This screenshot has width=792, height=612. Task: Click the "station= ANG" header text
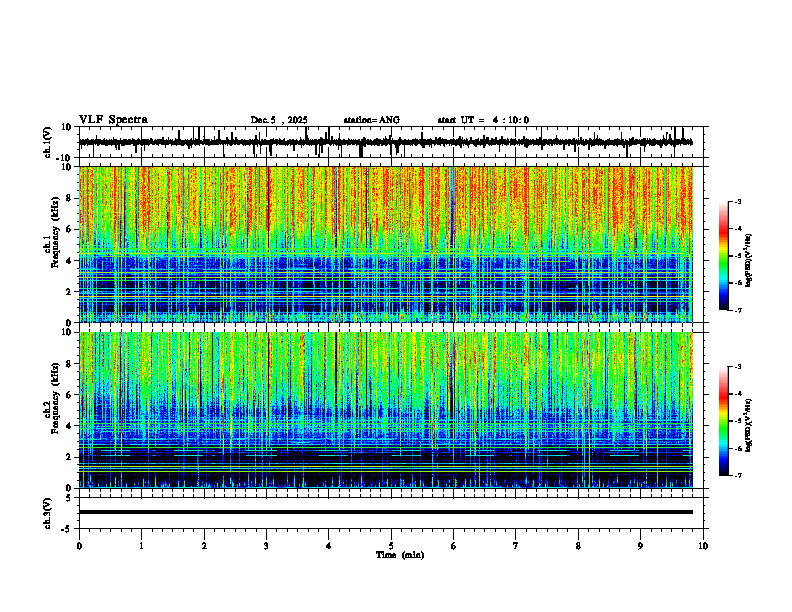[x=372, y=120]
